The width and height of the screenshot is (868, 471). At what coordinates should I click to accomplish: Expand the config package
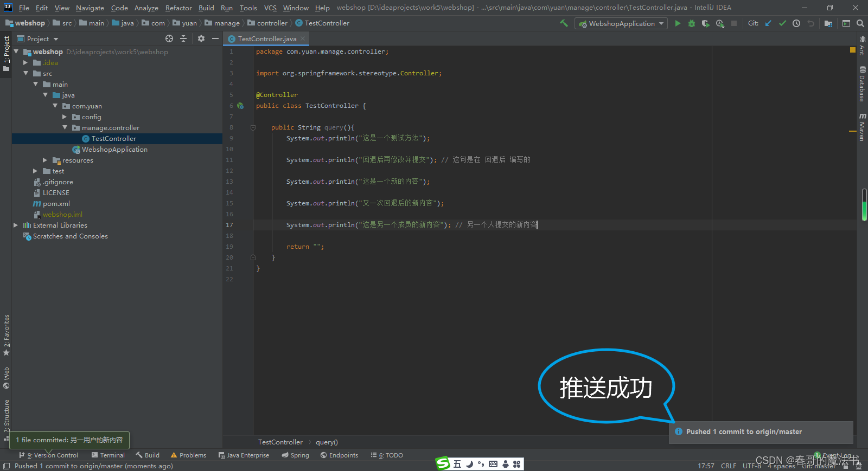click(x=65, y=117)
